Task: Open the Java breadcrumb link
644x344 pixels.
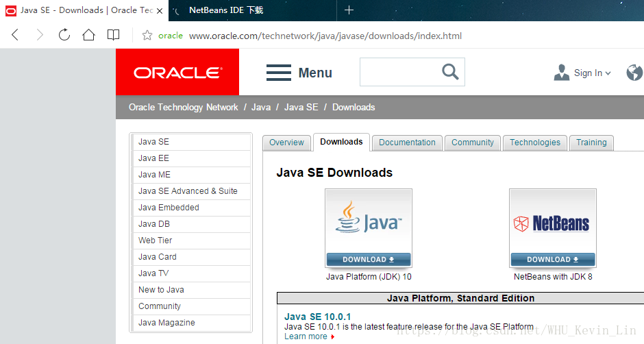Action: point(261,108)
